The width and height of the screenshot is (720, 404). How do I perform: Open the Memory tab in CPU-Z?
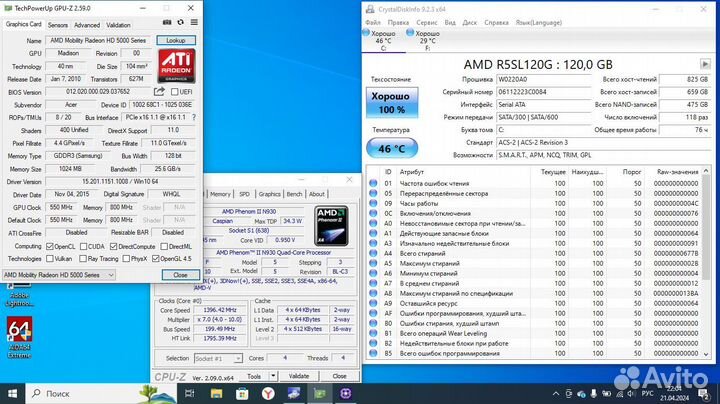[x=220, y=194]
